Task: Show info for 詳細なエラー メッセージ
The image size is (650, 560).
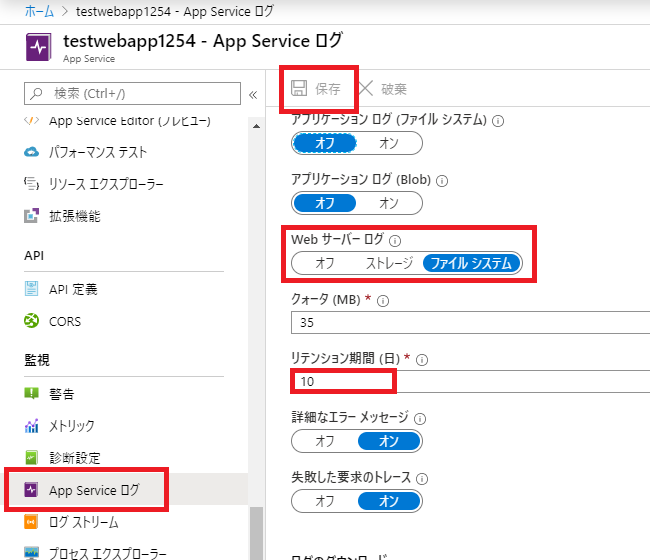Action: (x=420, y=419)
